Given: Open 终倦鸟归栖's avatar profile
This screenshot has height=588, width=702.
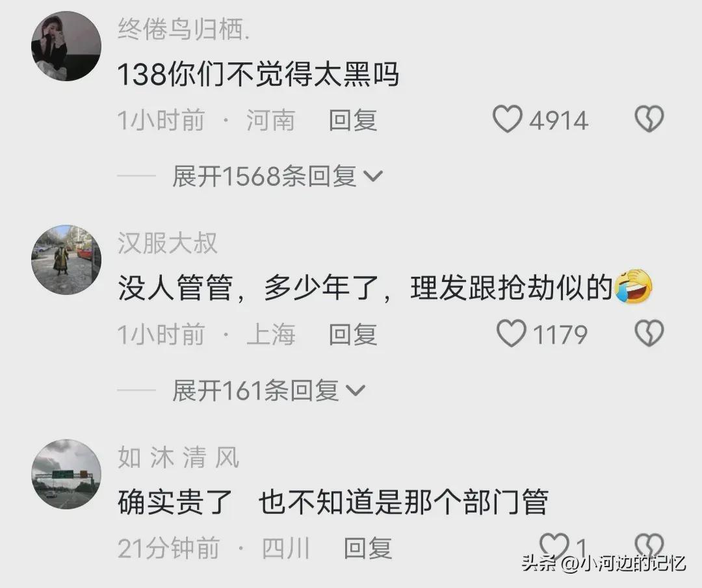Looking at the screenshot, I should (x=66, y=46).
